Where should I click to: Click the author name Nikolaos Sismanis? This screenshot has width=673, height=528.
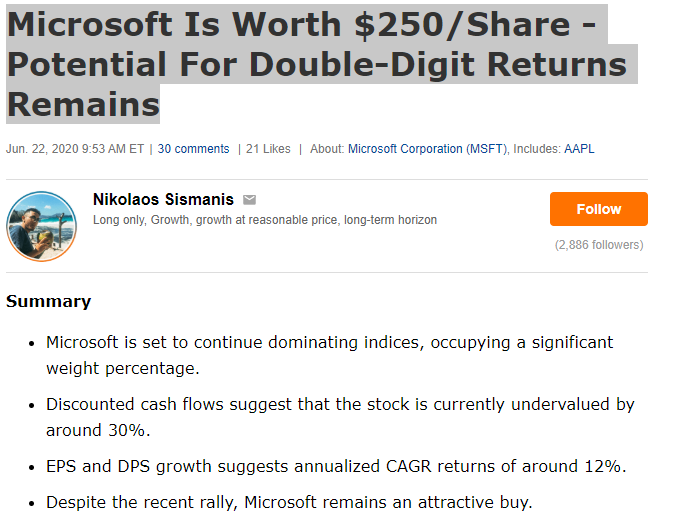[x=163, y=200]
